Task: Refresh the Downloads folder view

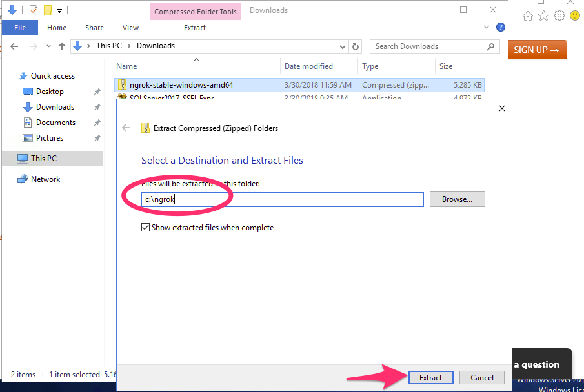Action: pyautogui.click(x=356, y=46)
